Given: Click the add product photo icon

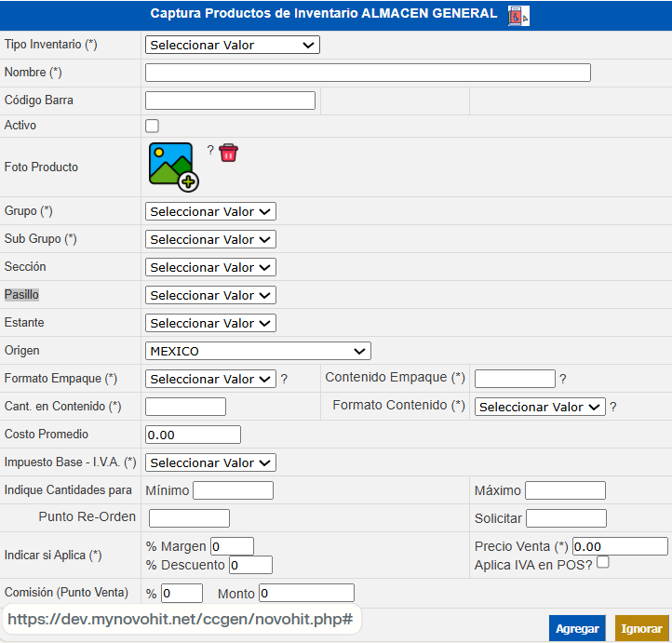Looking at the screenshot, I should coord(172,167).
